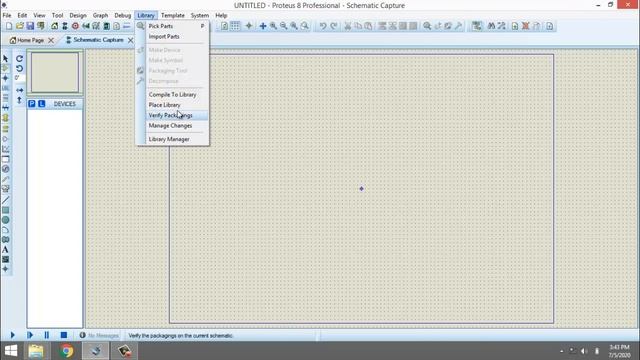Click the L library button in Devices panel
Viewport: 640px width, 360px height.
tap(41, 104)
